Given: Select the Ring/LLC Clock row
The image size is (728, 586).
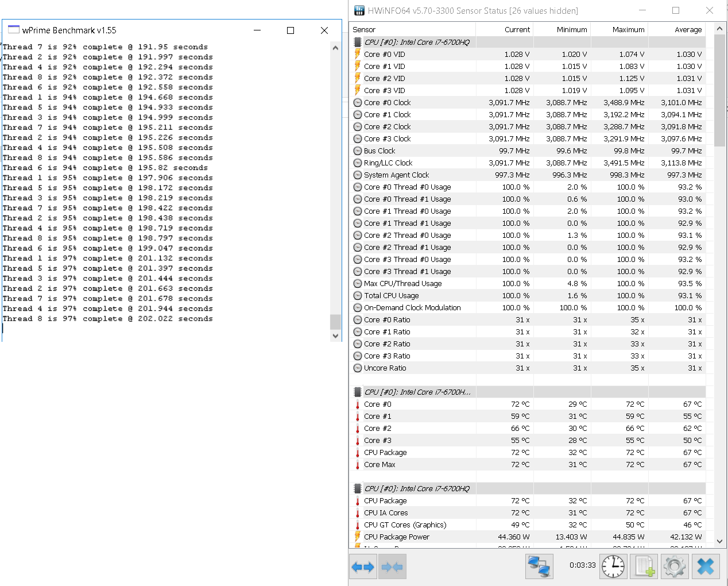Looking at the screenshot, I should click(x=528, y=163).
